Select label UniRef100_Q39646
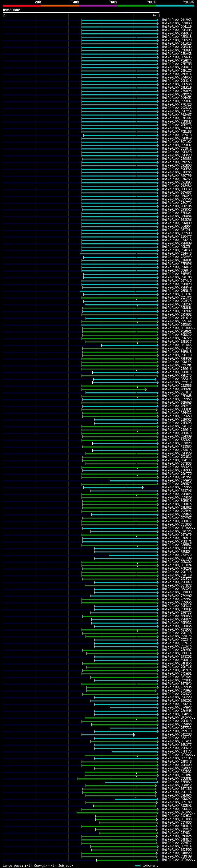 [177, 369]
